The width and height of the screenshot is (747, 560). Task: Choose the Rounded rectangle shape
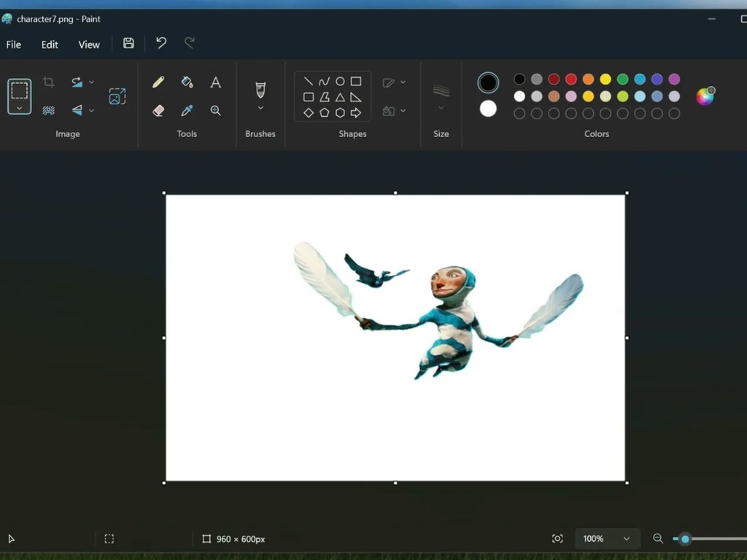[309, 97]
